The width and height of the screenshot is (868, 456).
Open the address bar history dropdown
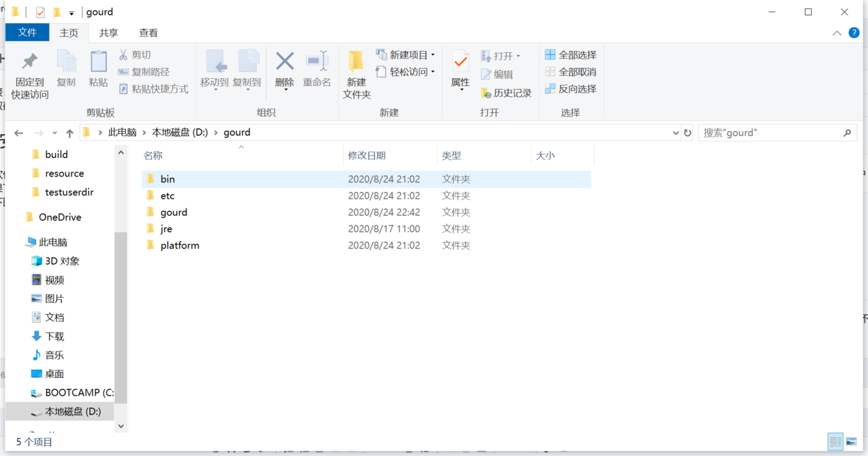(675, 133)
